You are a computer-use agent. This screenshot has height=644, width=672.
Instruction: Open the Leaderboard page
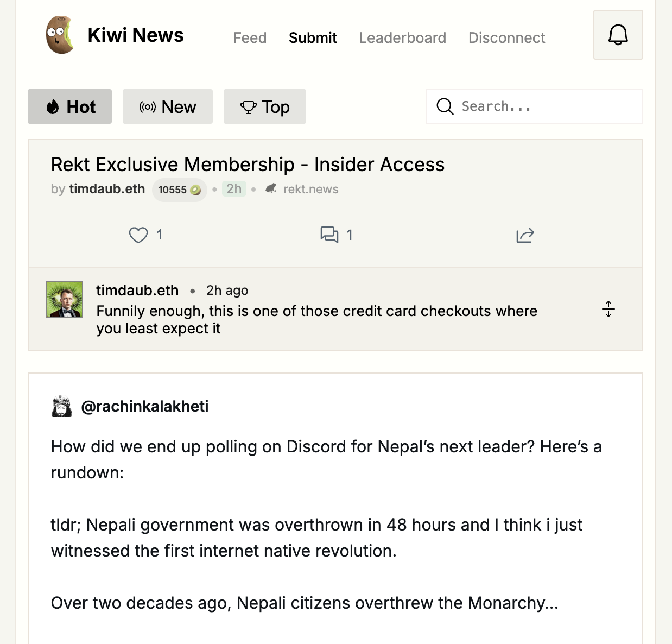tap(402, 37)
